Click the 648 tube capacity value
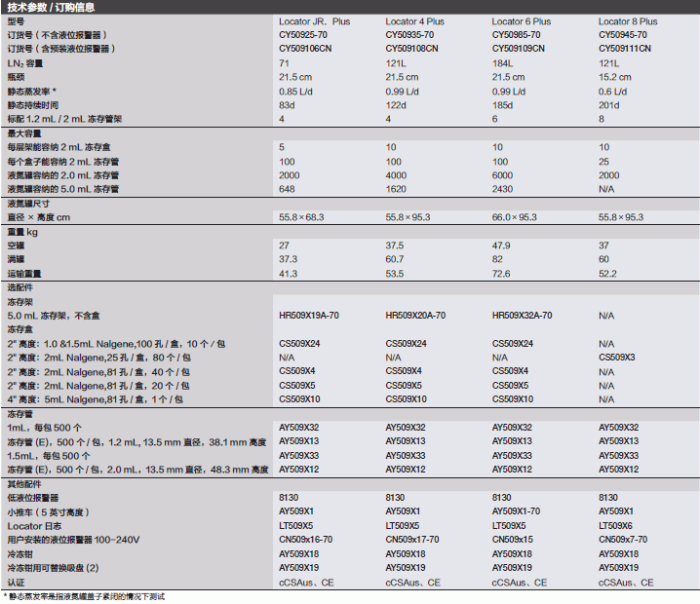The image size is (700, 604). tap(287, 189)
